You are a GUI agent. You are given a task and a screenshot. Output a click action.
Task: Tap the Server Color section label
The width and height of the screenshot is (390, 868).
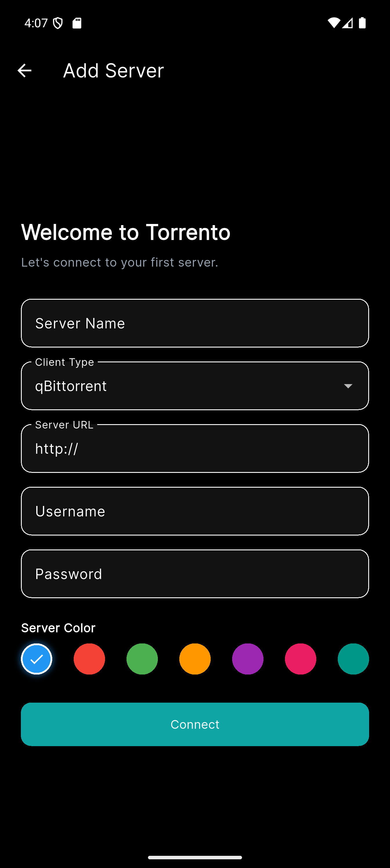(x=58, y=628)
